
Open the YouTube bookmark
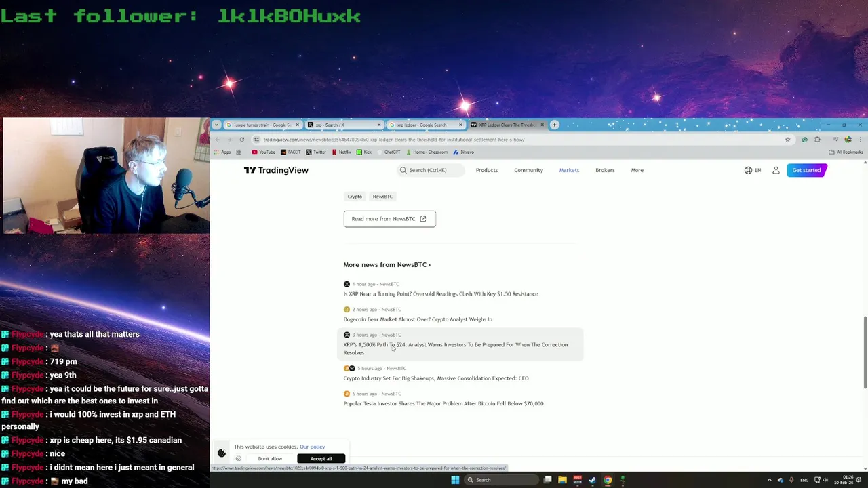coord(263,152)
